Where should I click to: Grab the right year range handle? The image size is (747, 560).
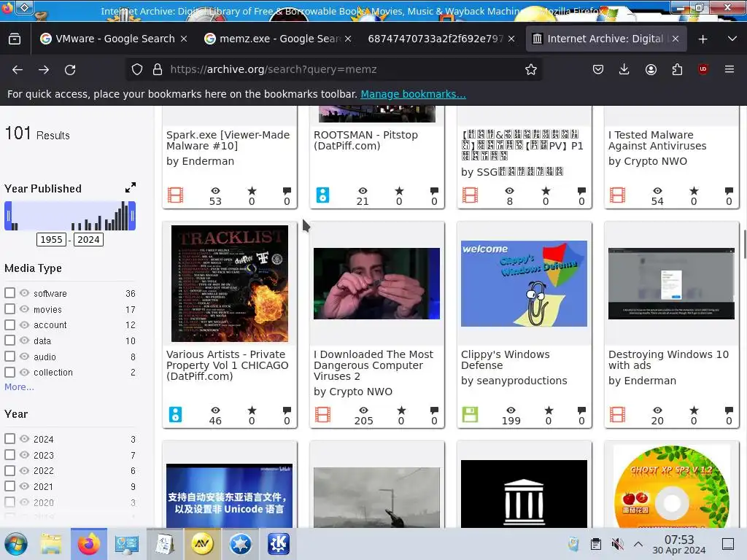click(132, 216)
